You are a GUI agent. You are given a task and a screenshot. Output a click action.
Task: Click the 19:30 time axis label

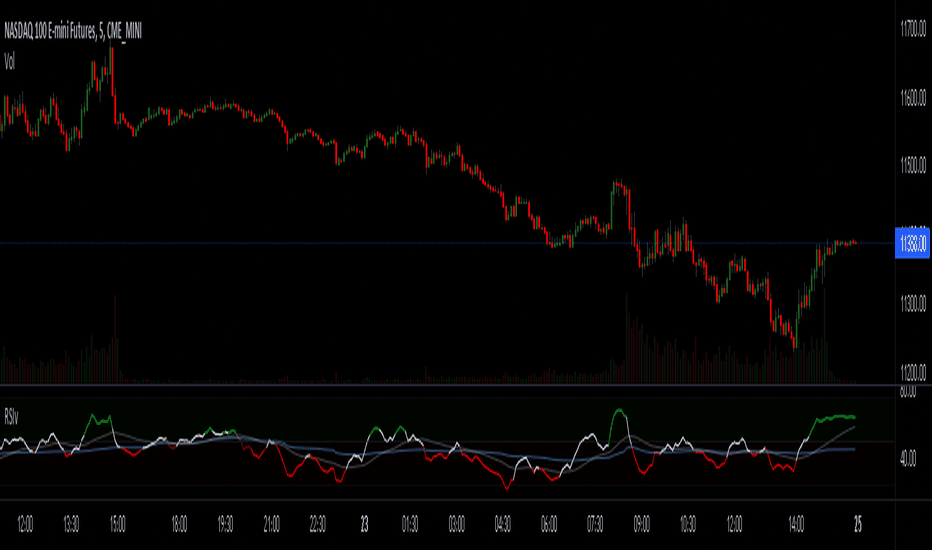(x=225, y=524)
